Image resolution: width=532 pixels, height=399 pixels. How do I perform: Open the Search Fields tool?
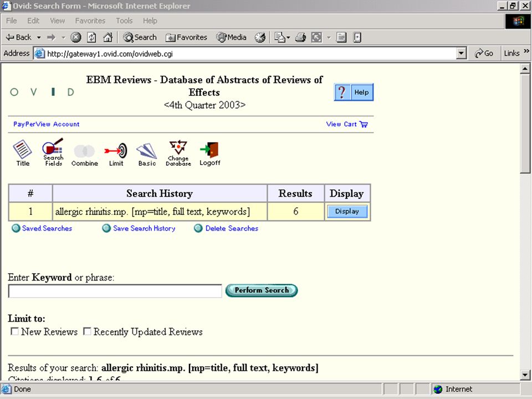click(53, 152)
